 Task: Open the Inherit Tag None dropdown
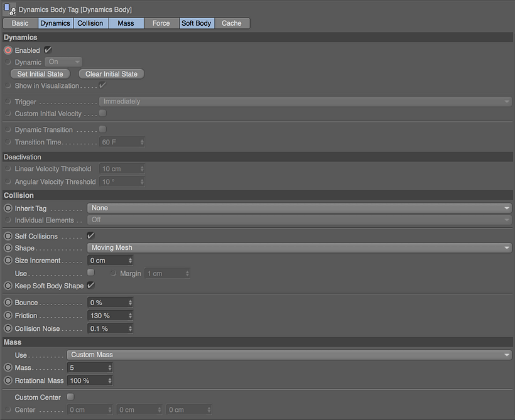[299, 208]
